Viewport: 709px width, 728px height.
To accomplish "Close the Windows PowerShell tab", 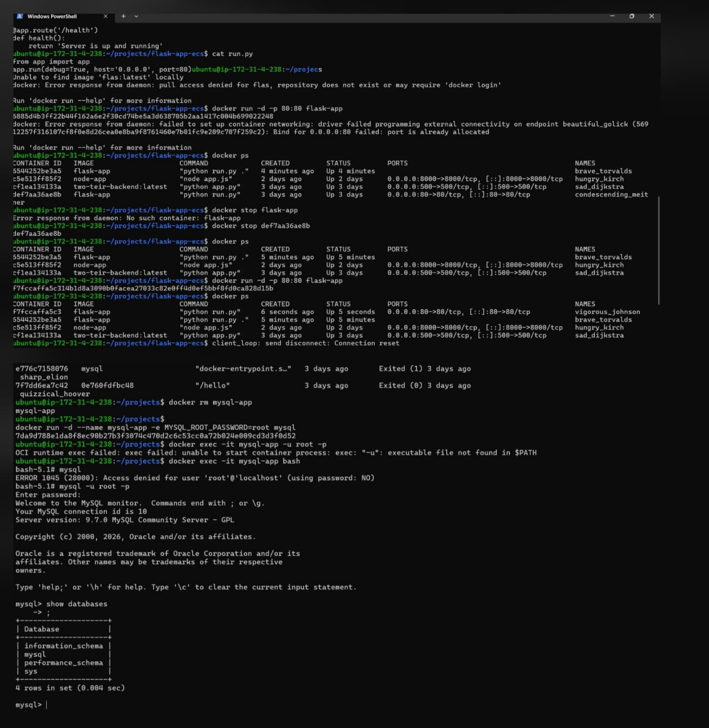I will click(x=106, y=16).
